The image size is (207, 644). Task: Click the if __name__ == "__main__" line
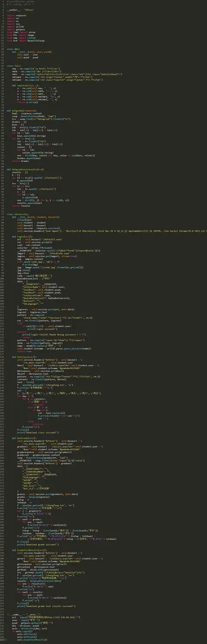[x=23, y=616]
